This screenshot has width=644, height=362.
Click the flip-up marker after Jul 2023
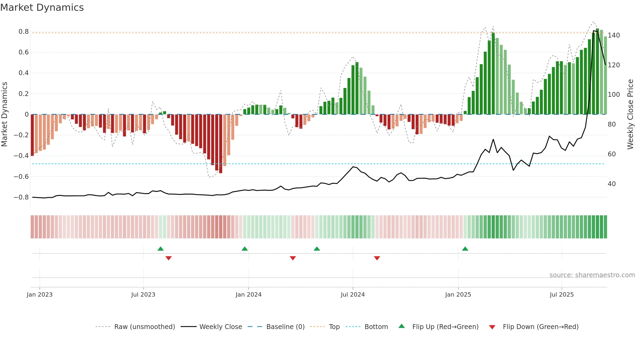pos(160,249)
